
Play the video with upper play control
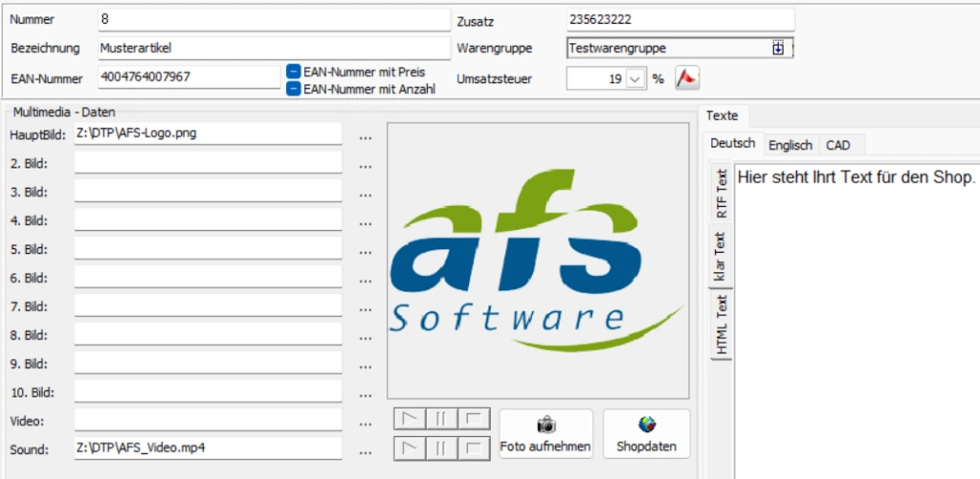tap(410, 419)
